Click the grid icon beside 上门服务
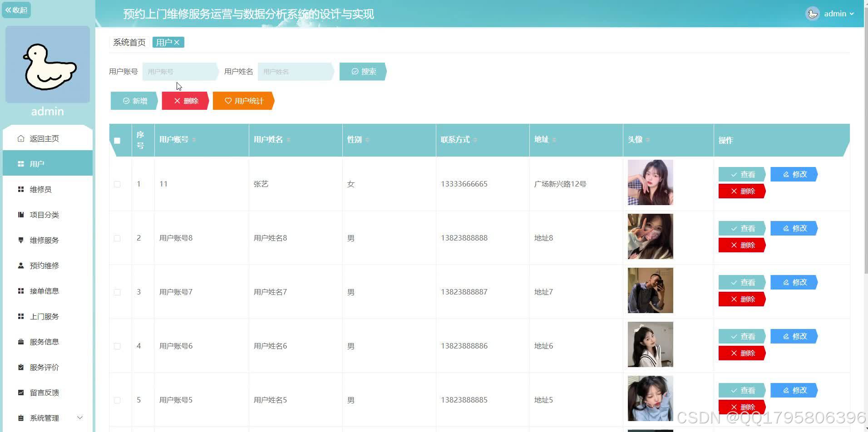 pos(21,316)
